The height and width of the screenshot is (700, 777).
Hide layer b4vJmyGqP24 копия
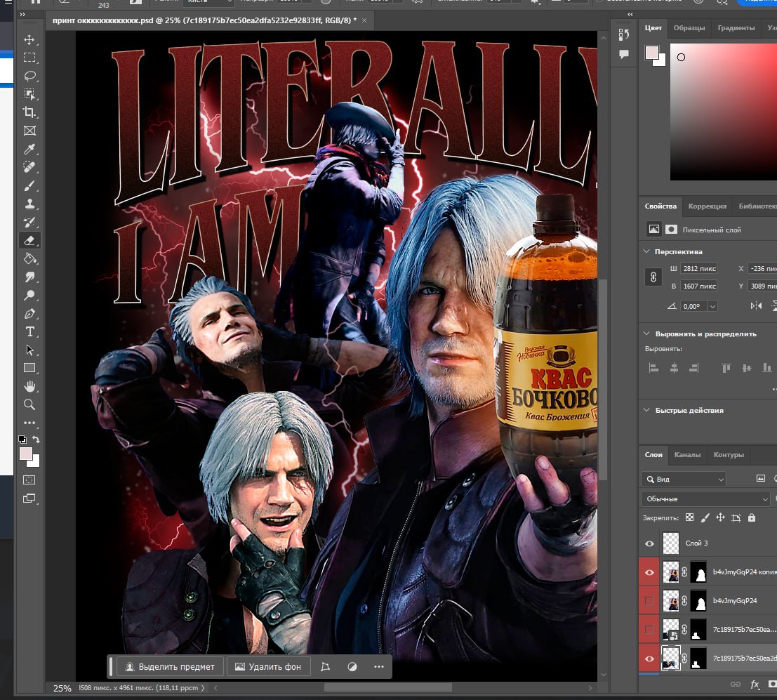[649, 573]
